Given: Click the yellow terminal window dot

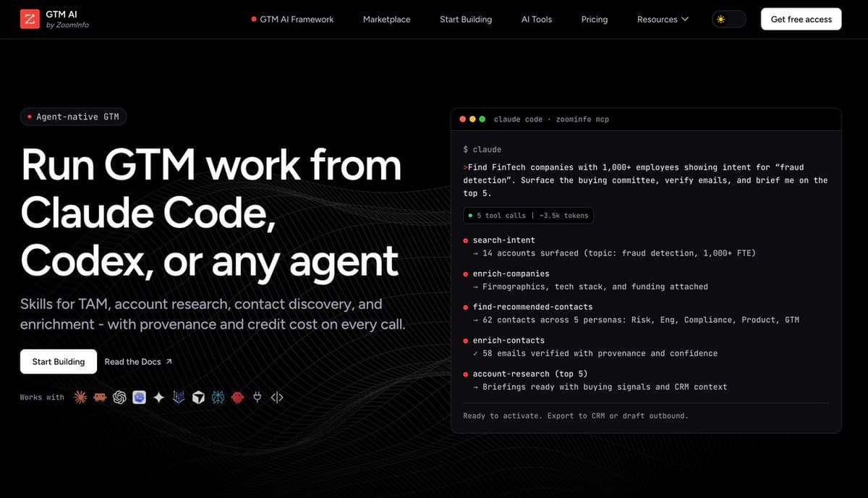Looking at the screenshot, I should coord(473,119).
